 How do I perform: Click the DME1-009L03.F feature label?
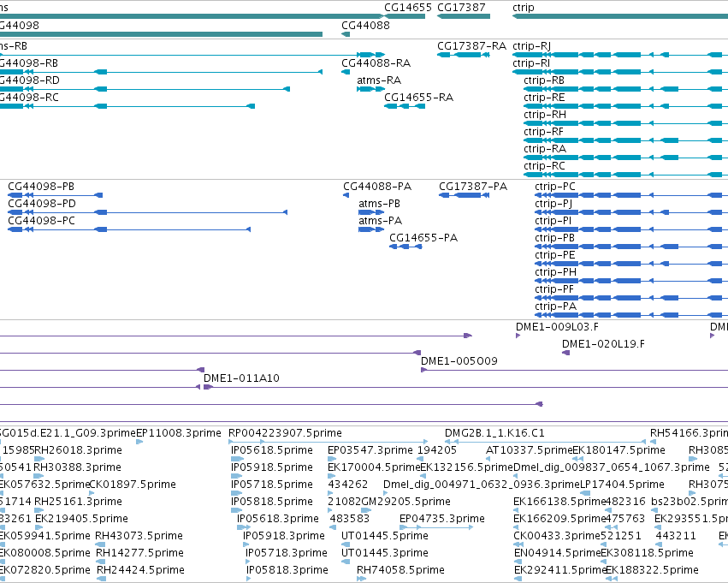557,326
